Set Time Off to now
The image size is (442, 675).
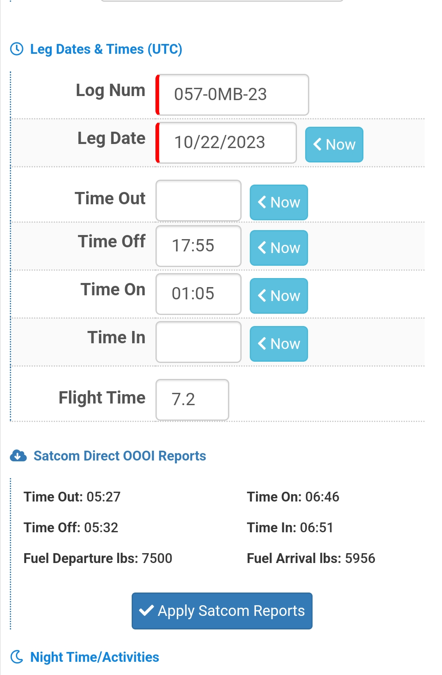(x=278, y=248)
